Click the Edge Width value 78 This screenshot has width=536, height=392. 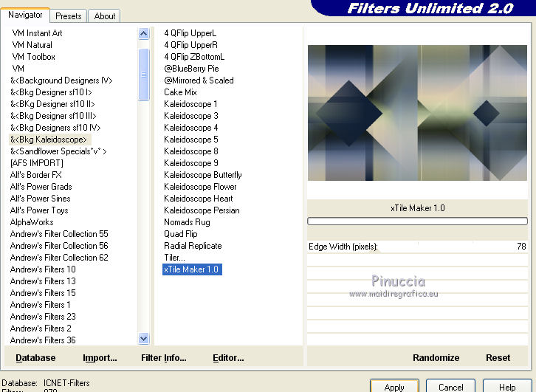pyautogui.click(x=521, y=247)
